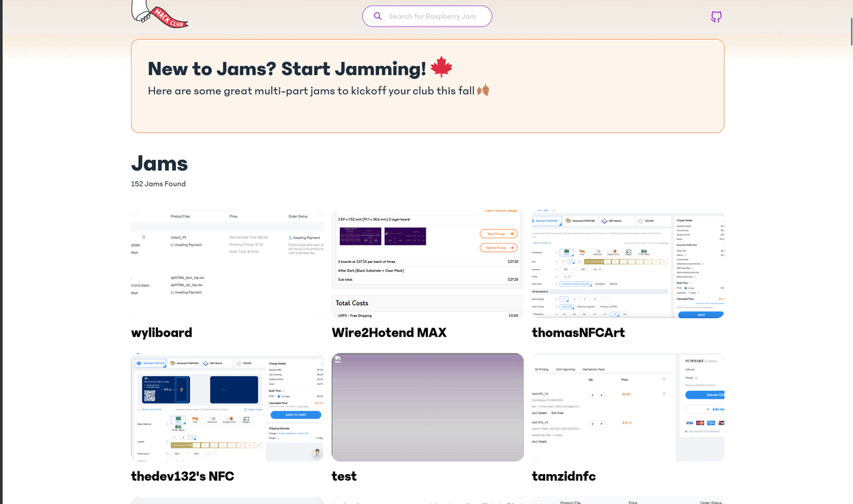This screenshot has height=504, width=853.
Task: Open the Wire2Hotend MAX preview image
Action: coord(427,264)
